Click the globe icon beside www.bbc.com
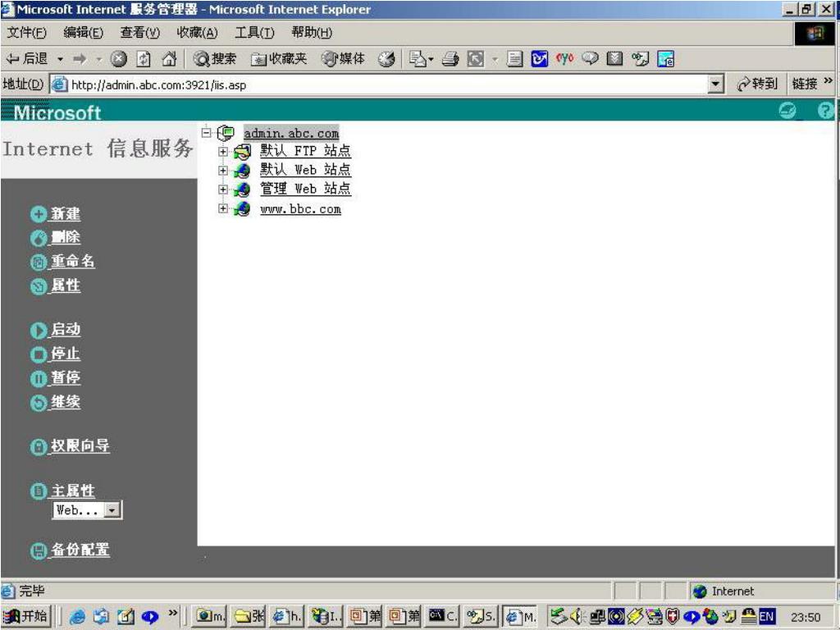This screenshot has height=630, width=840. tap(242, 208)
